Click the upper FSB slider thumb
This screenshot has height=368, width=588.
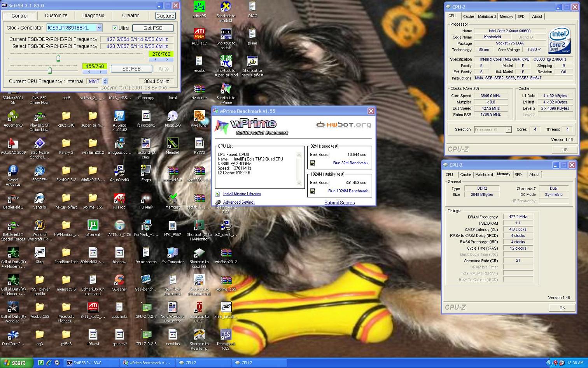(58, 58)
